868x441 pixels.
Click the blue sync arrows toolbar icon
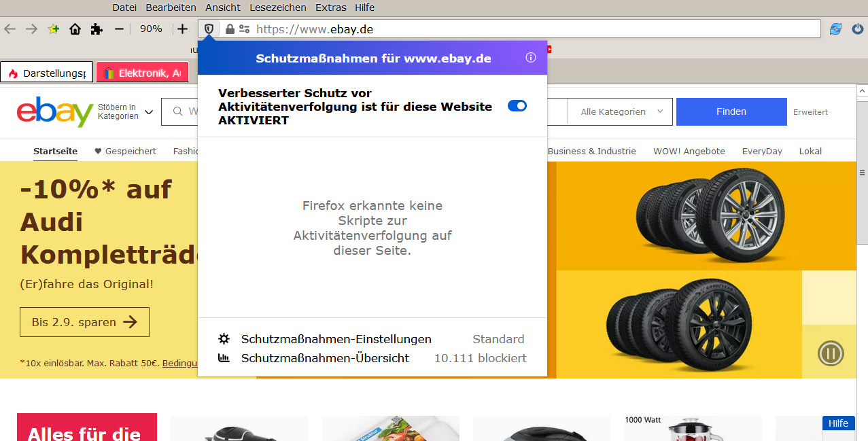pos(835,29)
